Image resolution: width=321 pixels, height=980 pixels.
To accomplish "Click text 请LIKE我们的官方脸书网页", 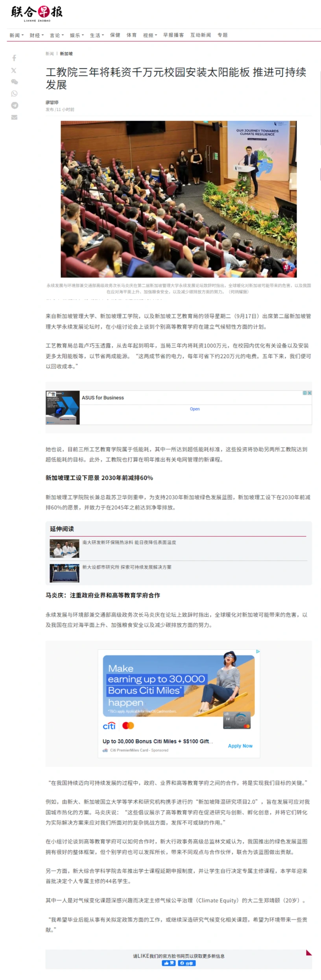I will pyautogui.click(x=179, y=956).
